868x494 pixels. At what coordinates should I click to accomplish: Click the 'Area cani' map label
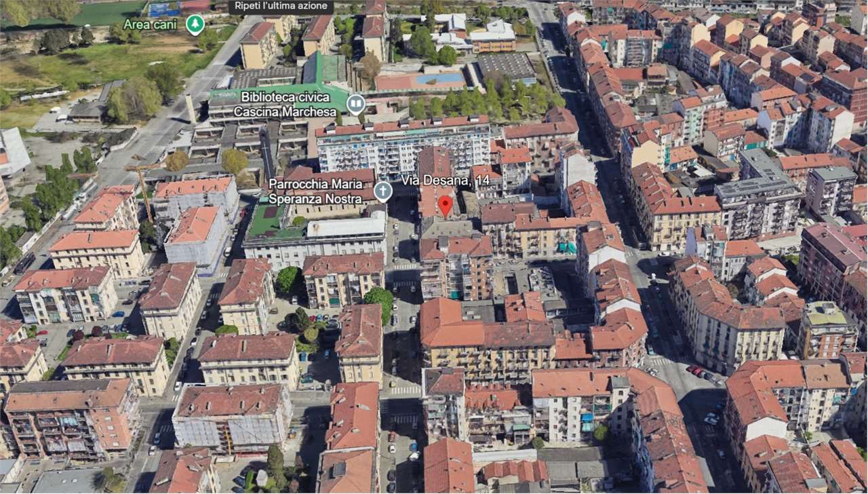pos(151,24)
